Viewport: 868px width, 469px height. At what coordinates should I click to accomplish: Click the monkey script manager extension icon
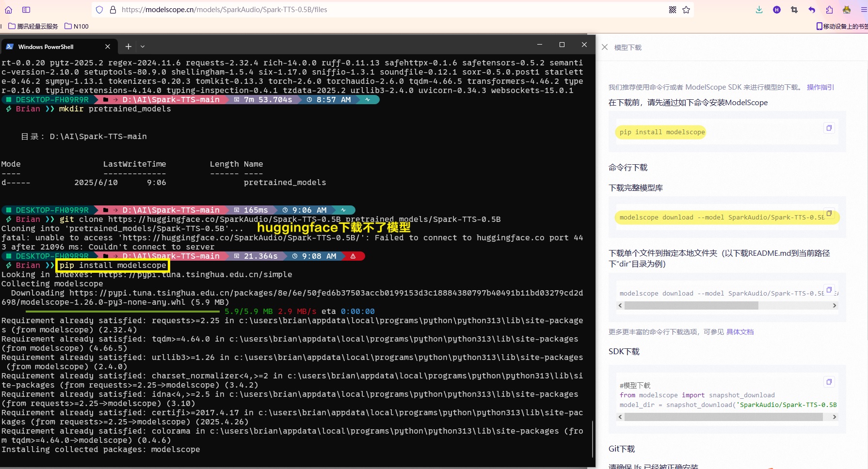point(847,10)
